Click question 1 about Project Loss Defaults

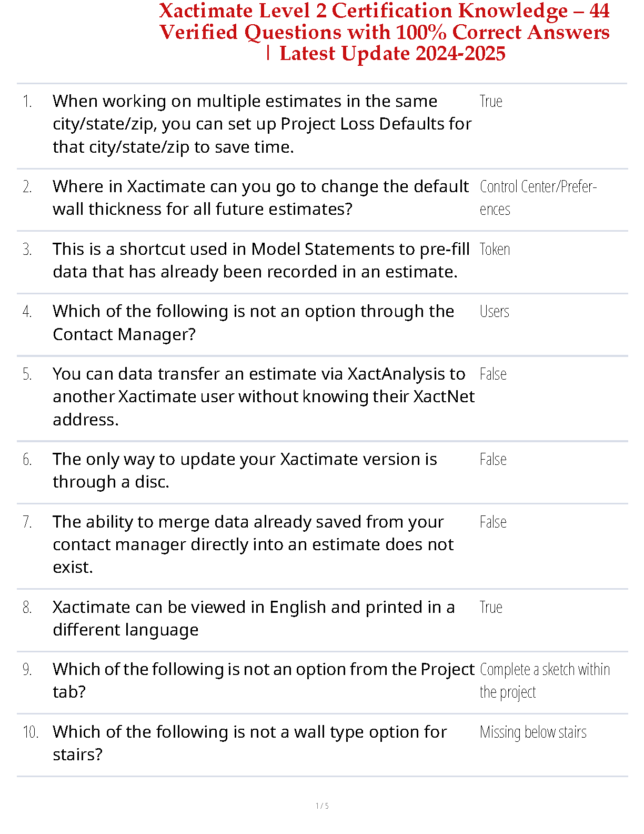[x=262, y=124]
